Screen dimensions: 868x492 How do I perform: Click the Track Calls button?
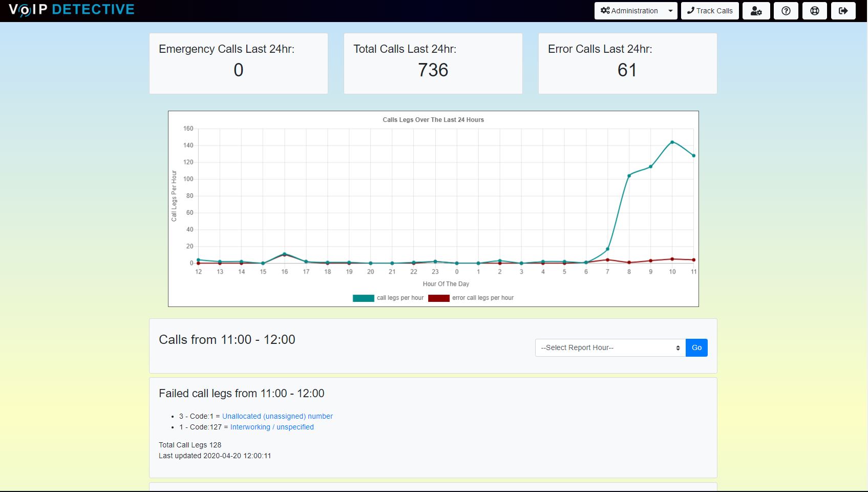709,11
